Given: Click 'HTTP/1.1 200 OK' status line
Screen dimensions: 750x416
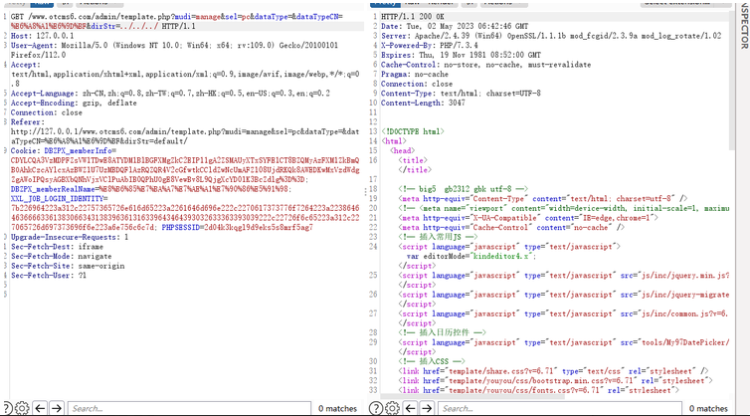Looking at the screenshot, I should pos(412,17).
